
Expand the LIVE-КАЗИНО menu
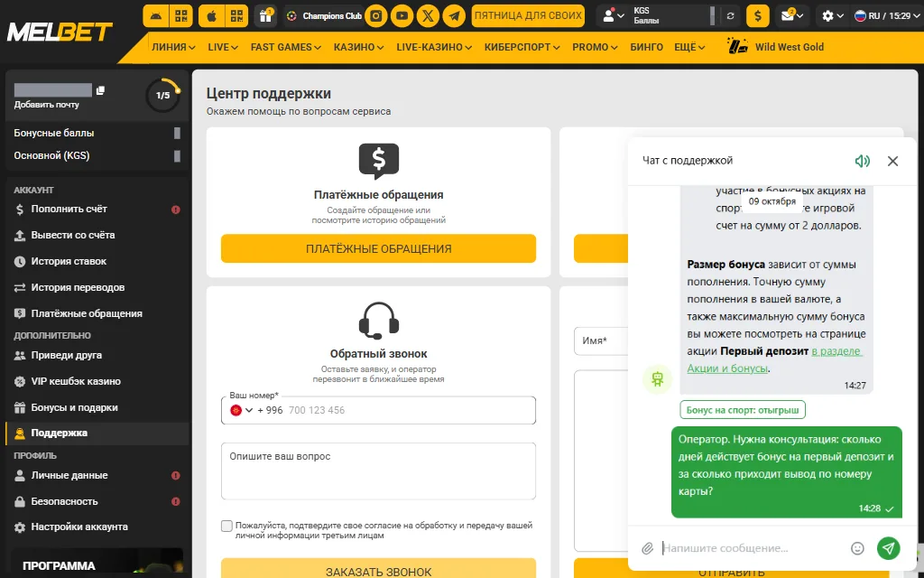click(434, 47)
